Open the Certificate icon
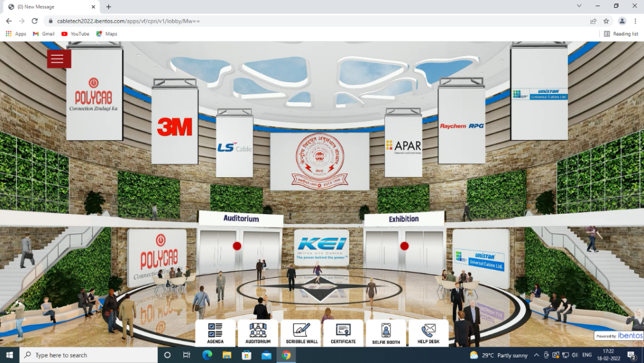644x363 pixels. pyautogui.click(x=343, y=333)
